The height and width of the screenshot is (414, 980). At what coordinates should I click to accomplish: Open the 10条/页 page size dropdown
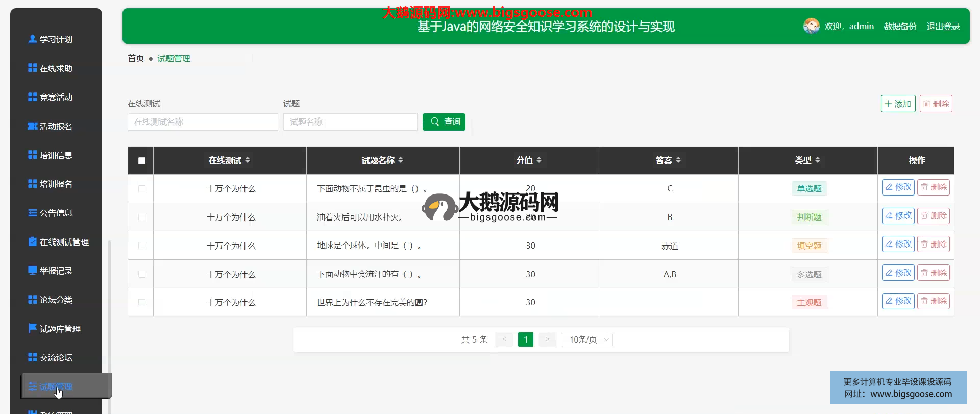pos(587,340)
